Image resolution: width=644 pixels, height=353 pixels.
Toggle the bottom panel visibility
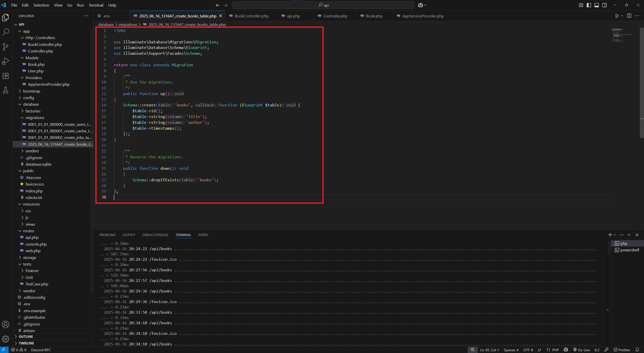pyautogui.click(x=597, y=5)
